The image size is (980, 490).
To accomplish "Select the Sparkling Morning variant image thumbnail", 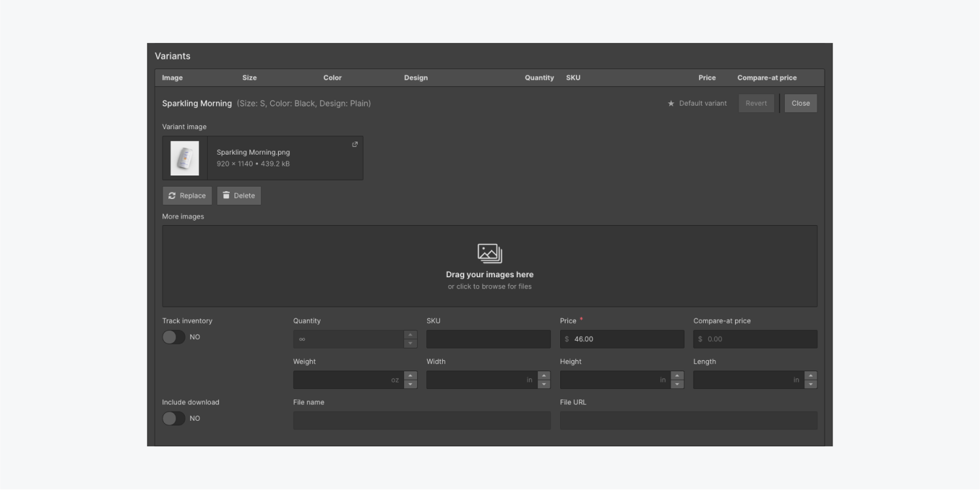I will point(185,158).
